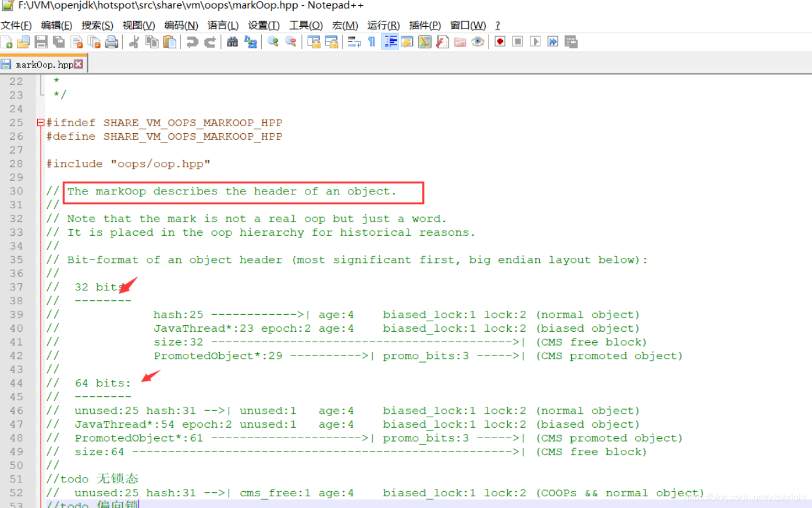This screenshot has width=812, height=508.
Task: Toggle show all characters pilcrow icon
Action: (372, 42)
